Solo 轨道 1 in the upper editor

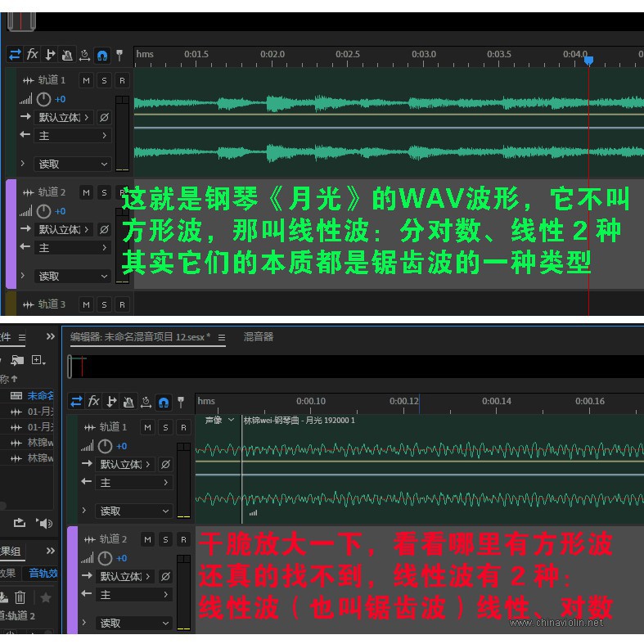pos(104,80)
